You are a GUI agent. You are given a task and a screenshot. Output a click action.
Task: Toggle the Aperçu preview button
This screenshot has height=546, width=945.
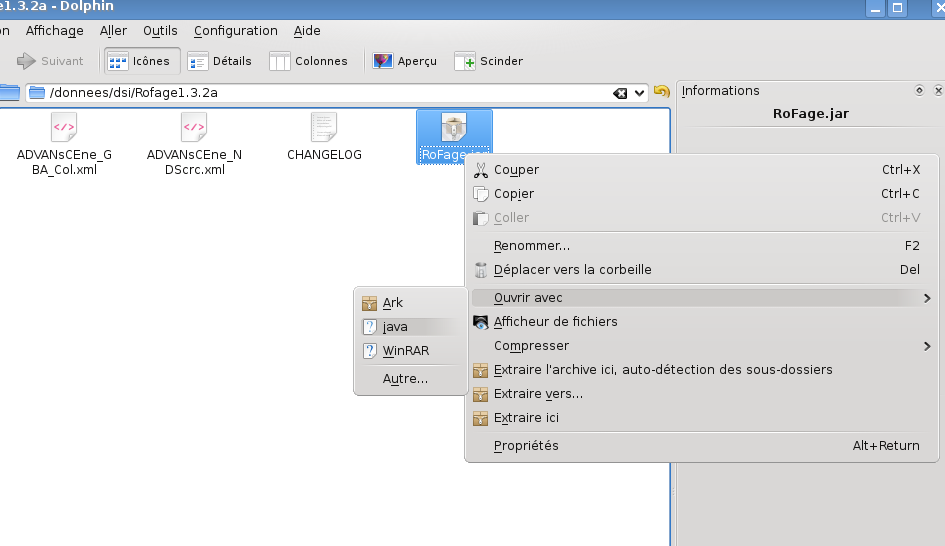pyautogui.click(x=405, y=61)
